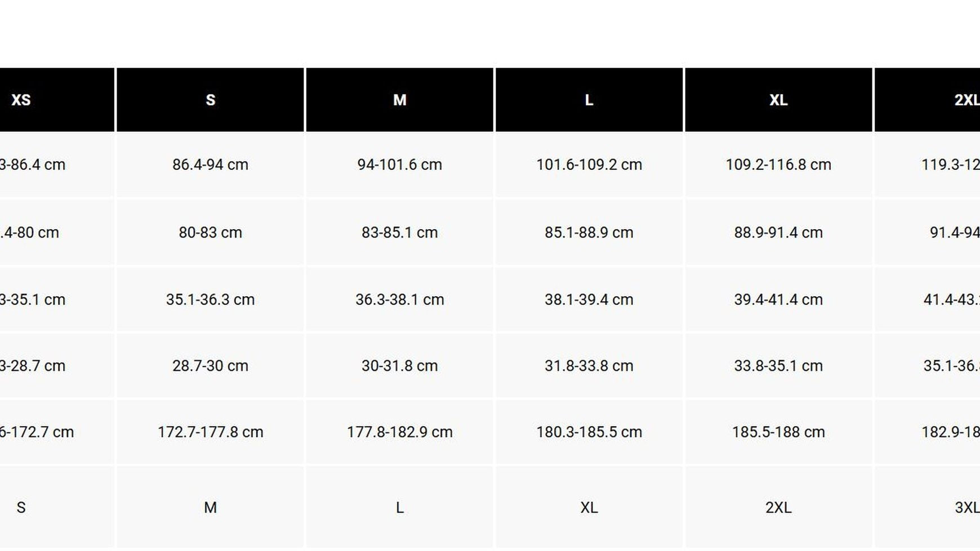The height and width of the screenshot is (551, 980).
Task: Select the 185.5-188 cm cell
Action: tap(778, 432)
